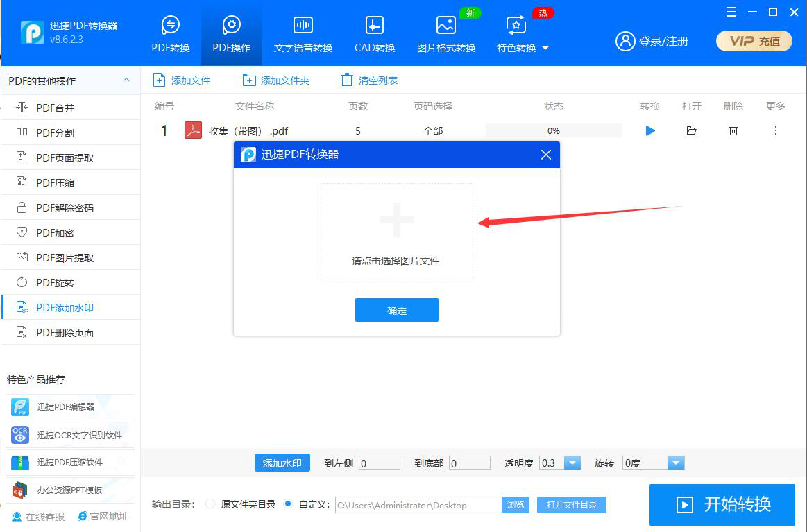Viewport: 807px width, 532px height.
Task: Click the red PDF file icon
Action: (x=193, y=130)
